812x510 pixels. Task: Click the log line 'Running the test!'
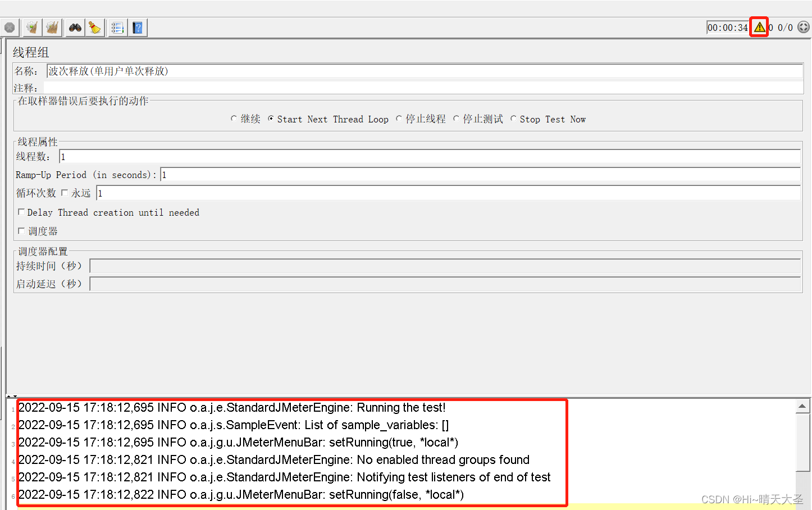pos(232,408)
